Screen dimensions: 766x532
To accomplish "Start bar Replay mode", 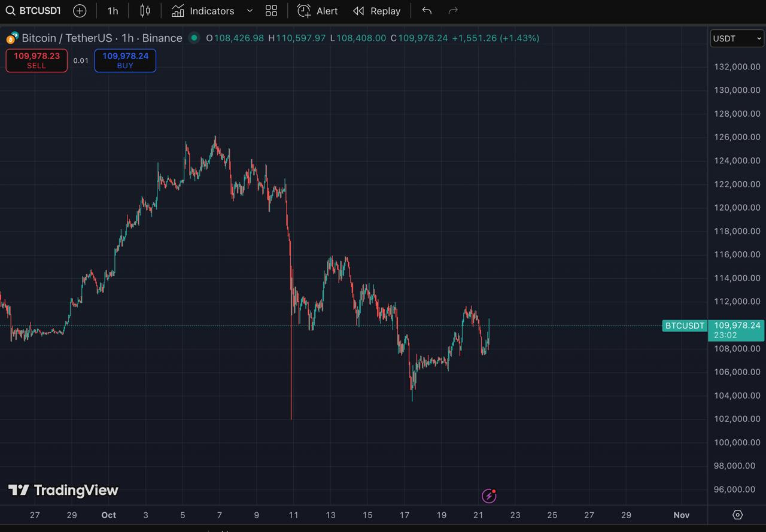I will (x=376, y=11).
